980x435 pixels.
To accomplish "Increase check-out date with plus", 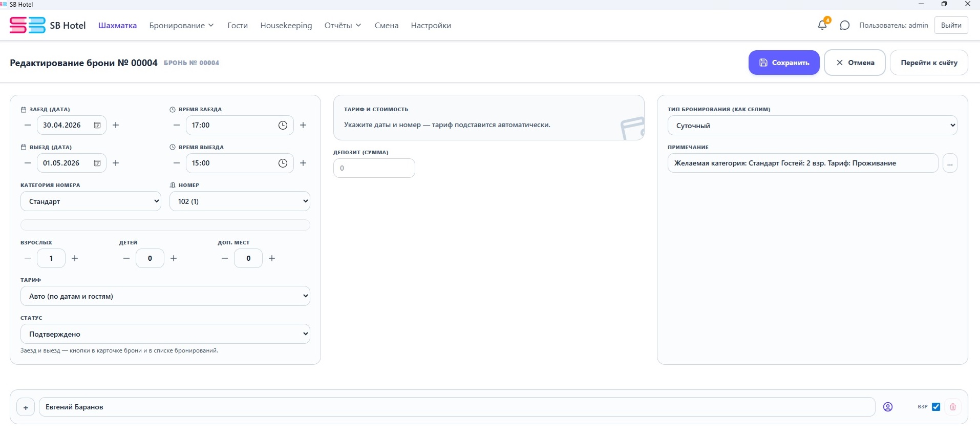I will point(116,163).
